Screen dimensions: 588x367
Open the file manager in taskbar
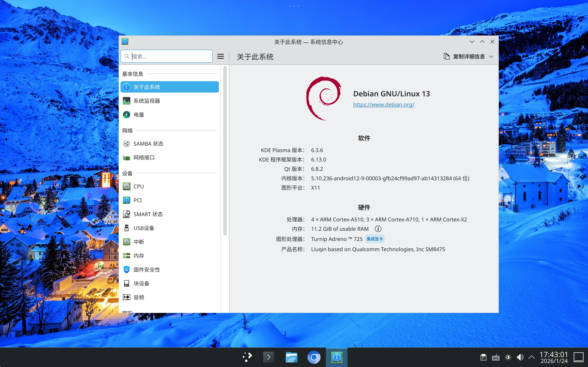click(291, 357)
